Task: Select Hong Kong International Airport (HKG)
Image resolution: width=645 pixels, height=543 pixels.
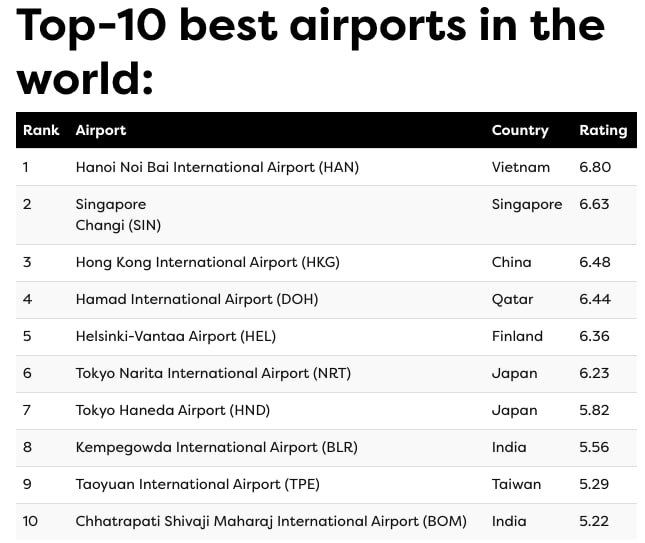Action: point(208,262)
